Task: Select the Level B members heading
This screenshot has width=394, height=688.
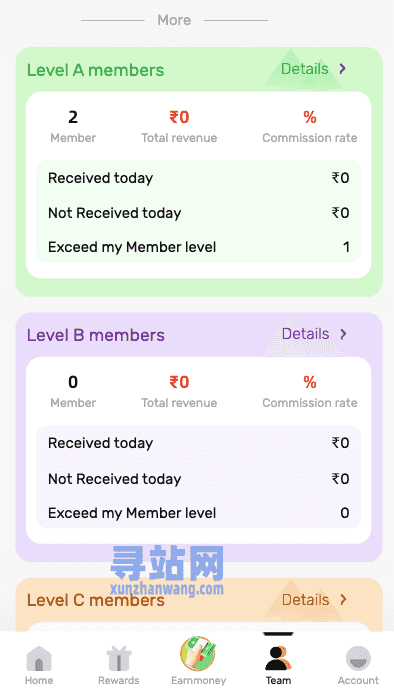Action: (96, 335)
